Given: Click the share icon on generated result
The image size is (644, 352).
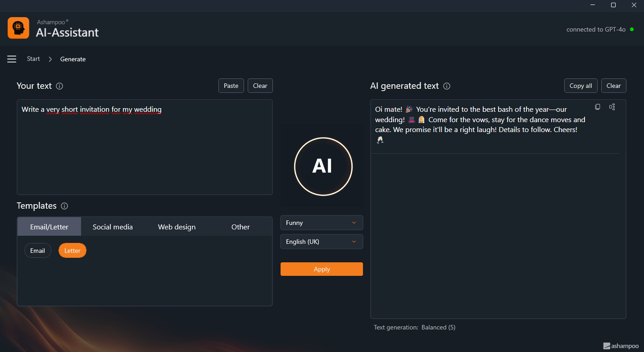Looking at the screenshot, I should (612, 107).
